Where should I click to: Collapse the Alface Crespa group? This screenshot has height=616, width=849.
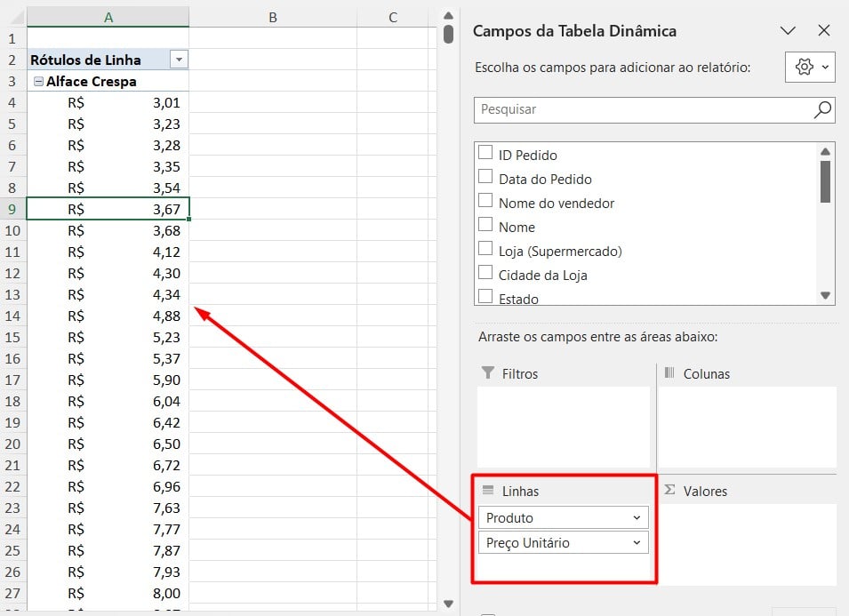pyautogui.click(x=38, y=81)
